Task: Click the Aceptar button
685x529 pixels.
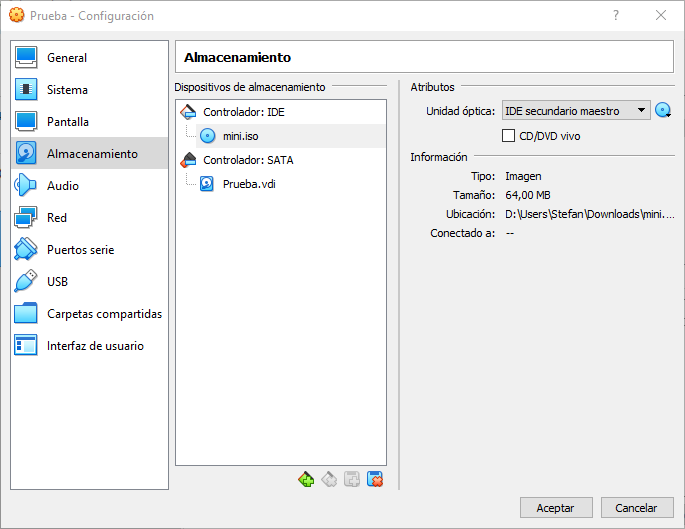Action: [555, 507]
